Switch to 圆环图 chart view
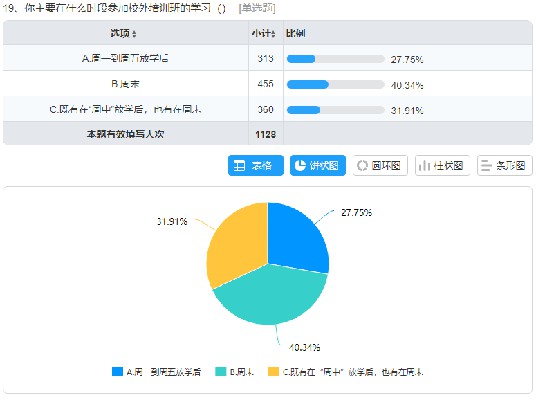Screen dimensions: 536x400 click(x=380, y=165)
